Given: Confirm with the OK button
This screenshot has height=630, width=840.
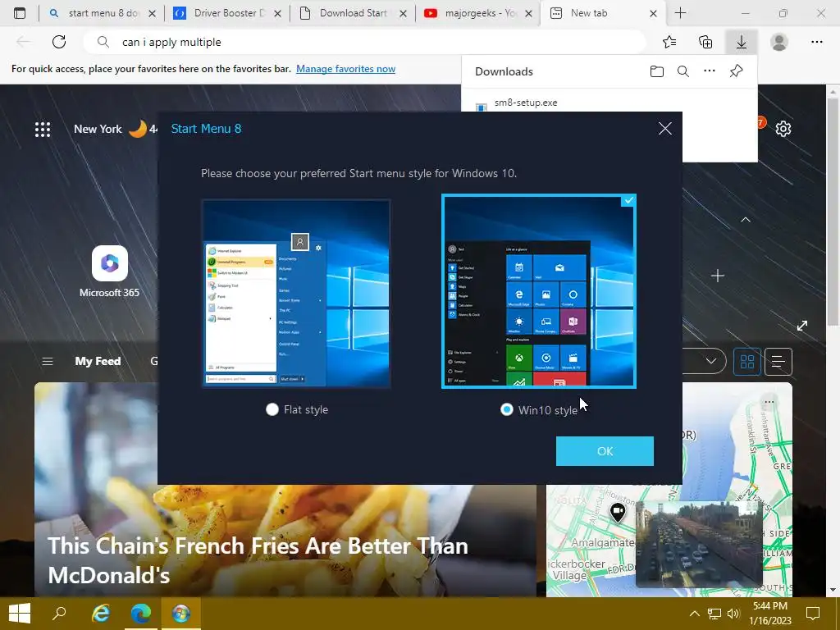Looking at the screenshot, I should pos(605,451).
